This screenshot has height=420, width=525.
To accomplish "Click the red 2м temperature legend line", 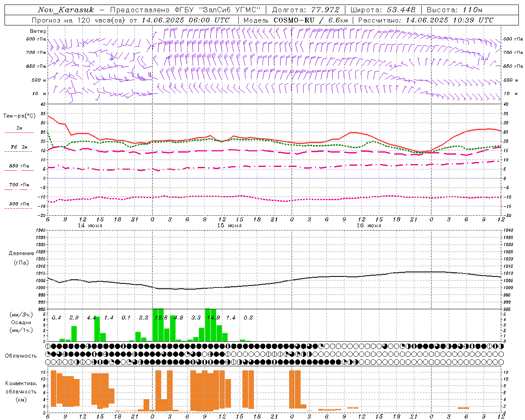I will coord(19,133).
